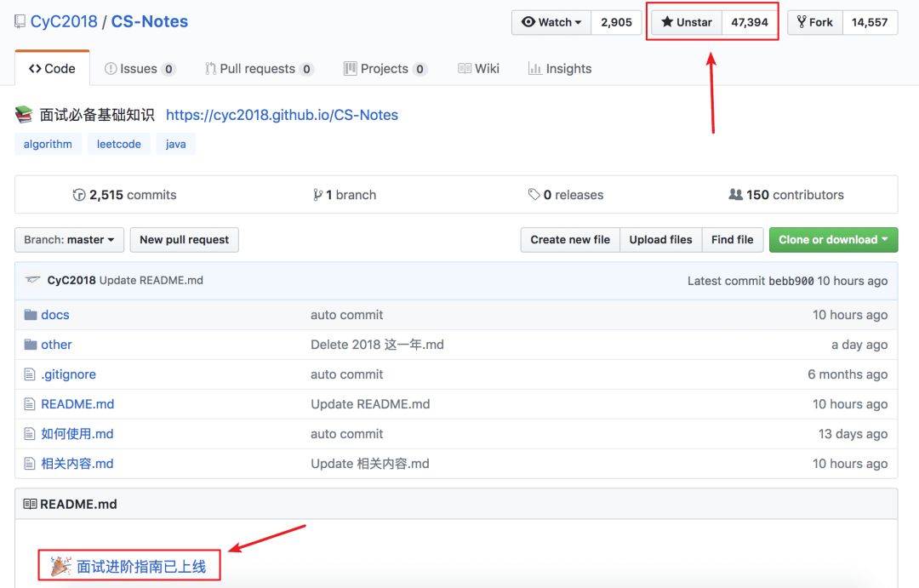Click the Upload files button
This screenshot has width=919, height=588.
tap(660, 240)
